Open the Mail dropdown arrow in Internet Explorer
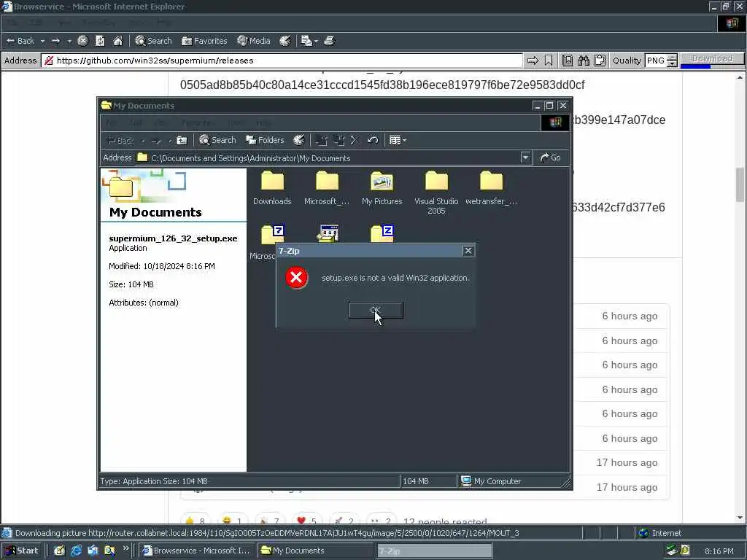This screenshot has width=747, height=560. (316, 41)
